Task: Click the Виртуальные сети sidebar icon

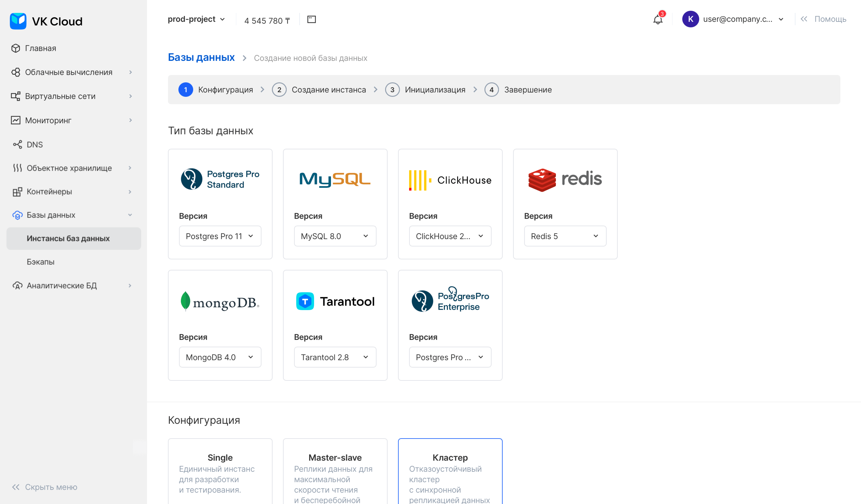Action: pyautogui.click(x=16, y=96)
